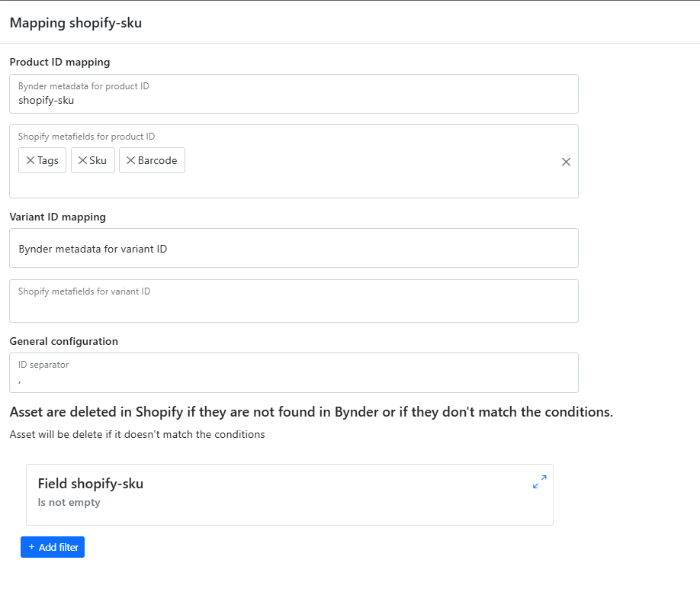Image resolution: width=700 pixels, height=589 pixels.
Task: Click the Mapping shopify-sku page header
Action: 75,23
